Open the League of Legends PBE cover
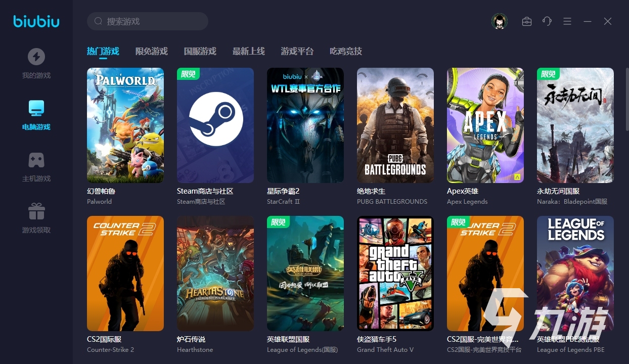This screenshot has width=629, height=364. pyautogui.click(x=575, y=274)
